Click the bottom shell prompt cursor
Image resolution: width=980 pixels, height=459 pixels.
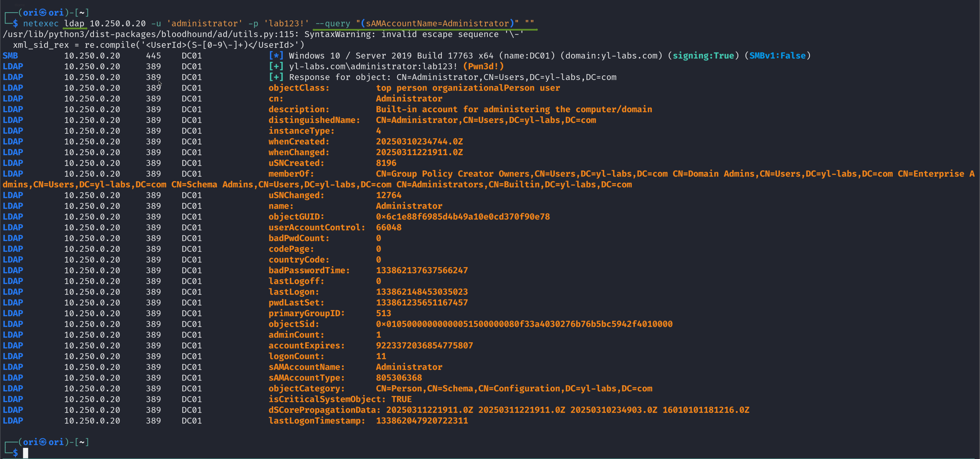(26, 452)
